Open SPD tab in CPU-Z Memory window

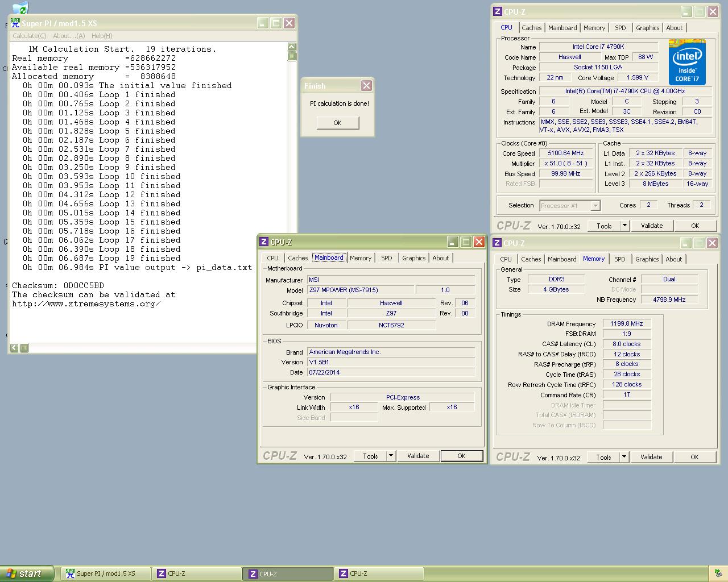pos(620,259)
